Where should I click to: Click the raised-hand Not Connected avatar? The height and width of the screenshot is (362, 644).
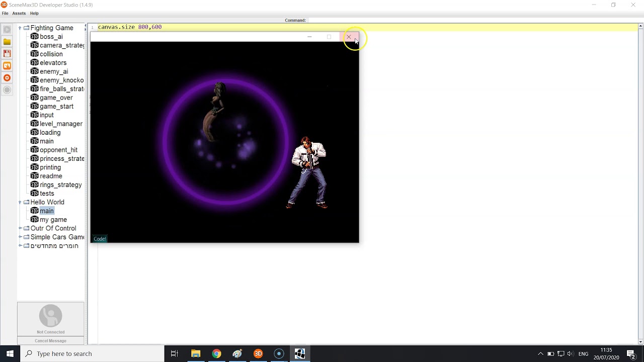click(50, 316)
